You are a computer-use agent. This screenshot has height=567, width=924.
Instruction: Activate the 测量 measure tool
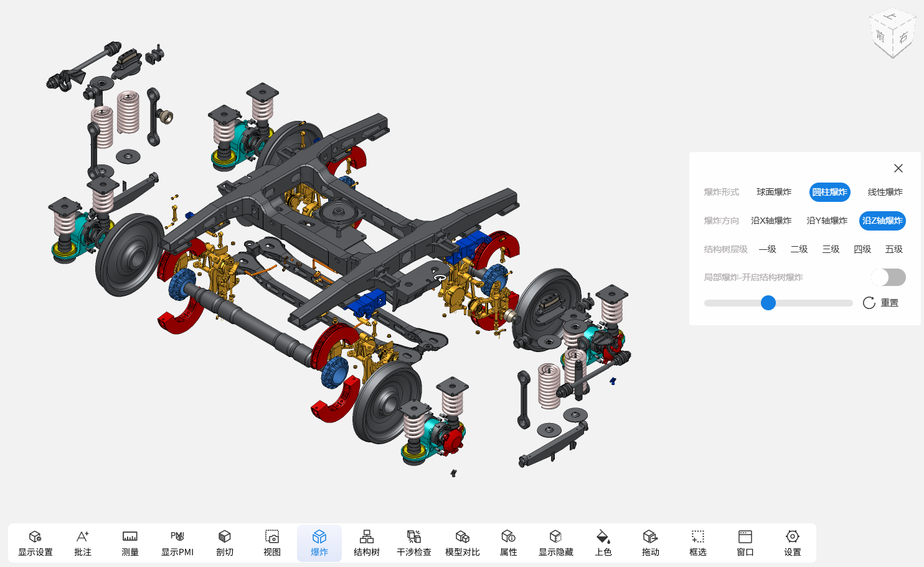click(x=130, y=543)
